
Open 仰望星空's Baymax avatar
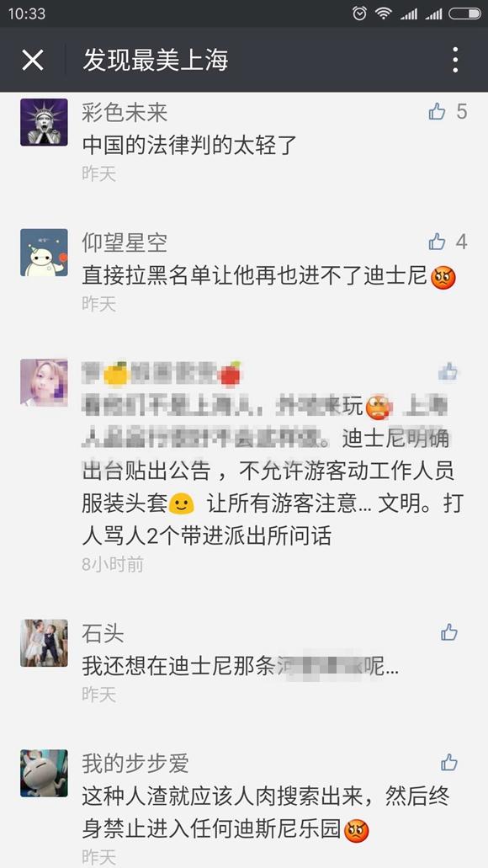click(x=45, y=253)
